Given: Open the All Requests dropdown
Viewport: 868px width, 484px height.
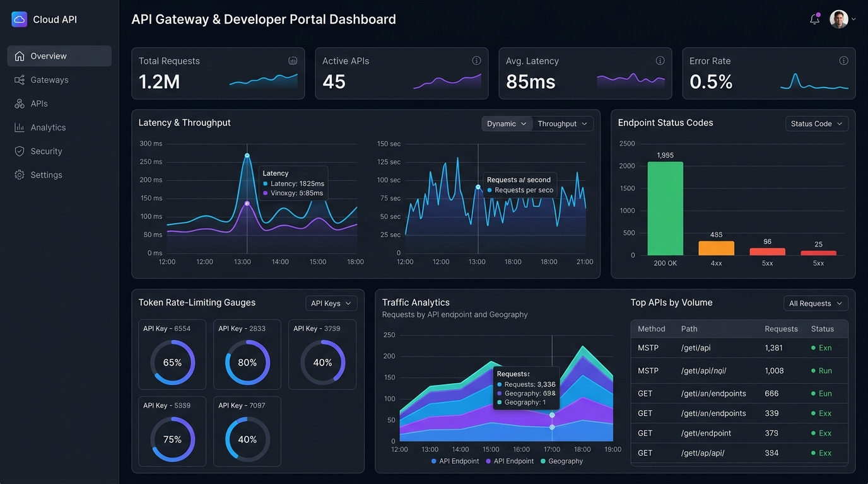Looking at the screenshot, I should [816, 303].
